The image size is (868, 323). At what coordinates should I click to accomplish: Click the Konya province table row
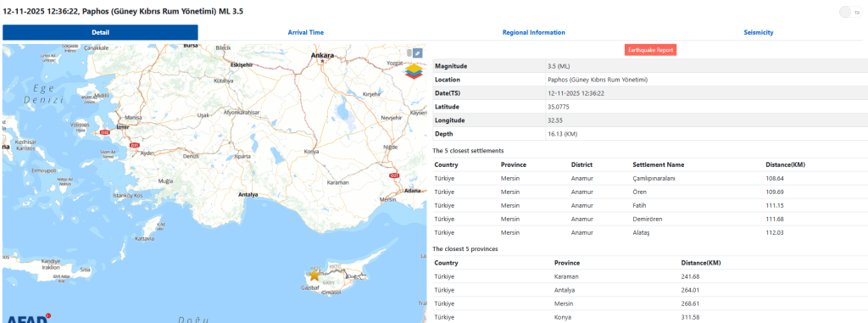650,317
